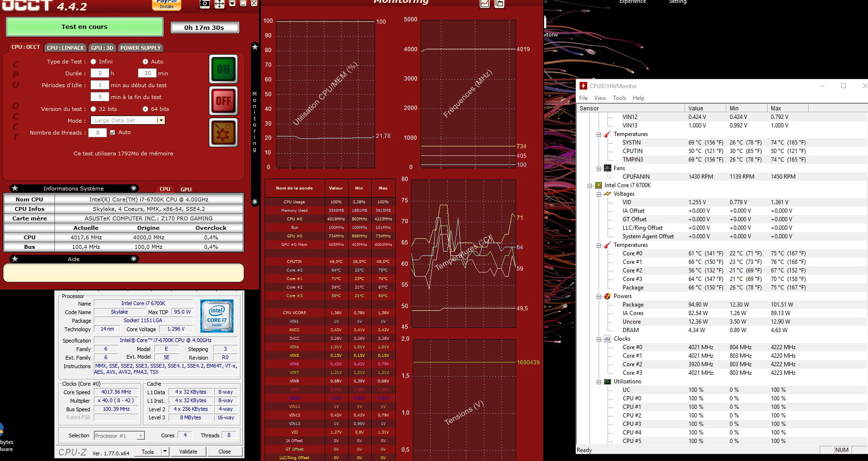Select Infini test type radio

[93, 62]
